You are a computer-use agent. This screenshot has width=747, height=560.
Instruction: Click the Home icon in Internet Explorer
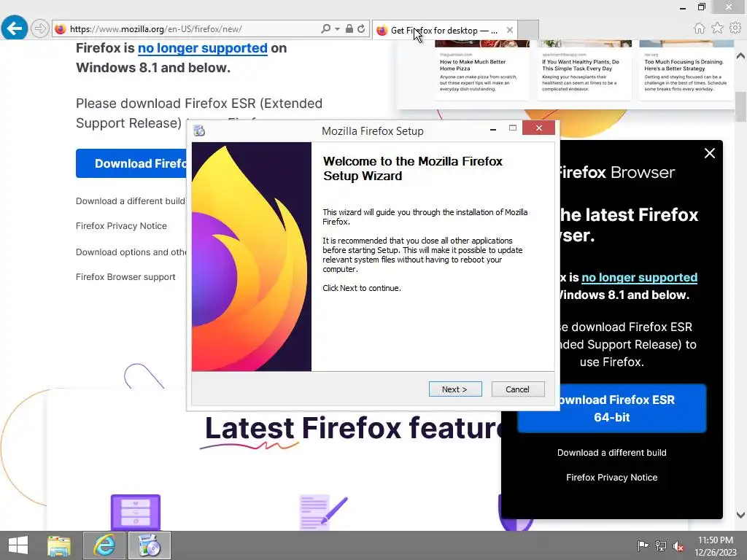(699, 28)
